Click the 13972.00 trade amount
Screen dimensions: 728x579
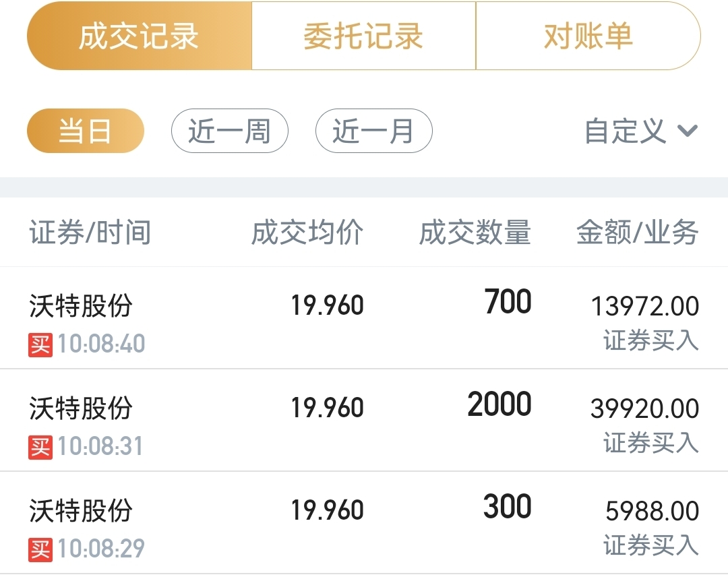pos(644,307)
